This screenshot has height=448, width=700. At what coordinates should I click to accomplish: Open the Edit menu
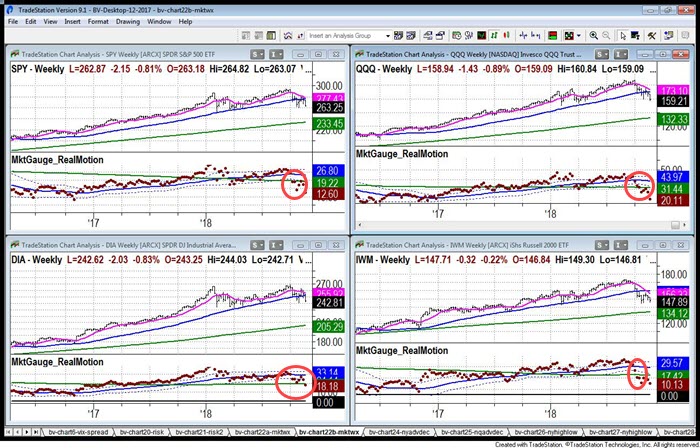[30, 21]
